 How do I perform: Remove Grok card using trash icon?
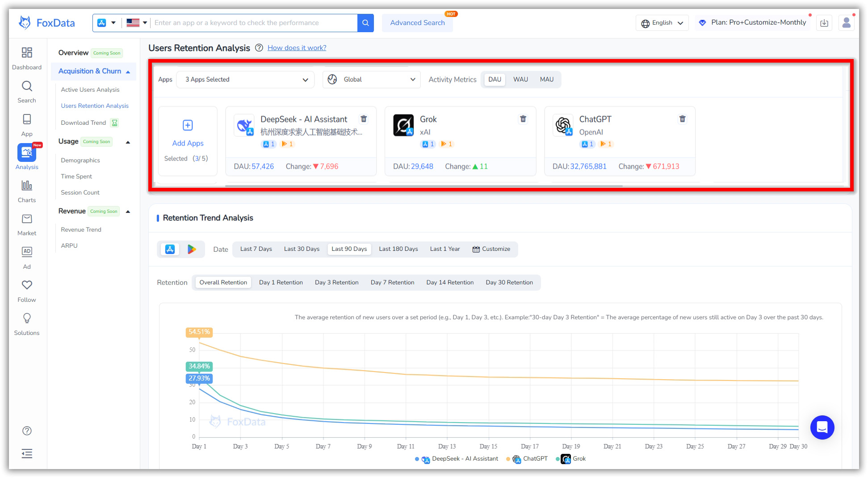(523, 119)
